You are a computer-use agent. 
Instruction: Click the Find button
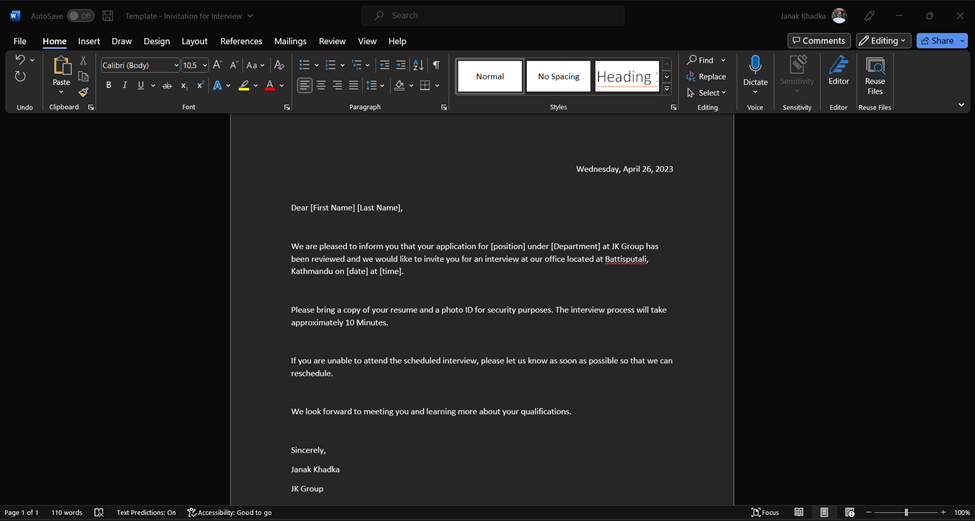point(701,60)
